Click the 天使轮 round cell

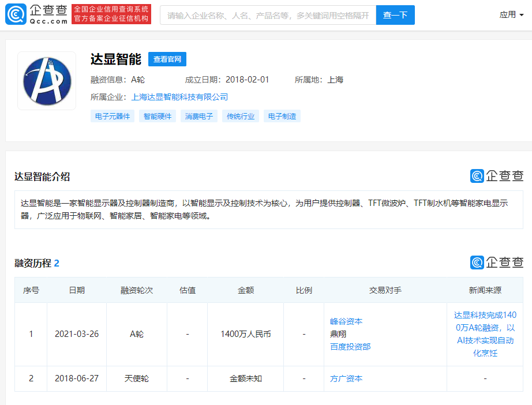pos(137,378)
